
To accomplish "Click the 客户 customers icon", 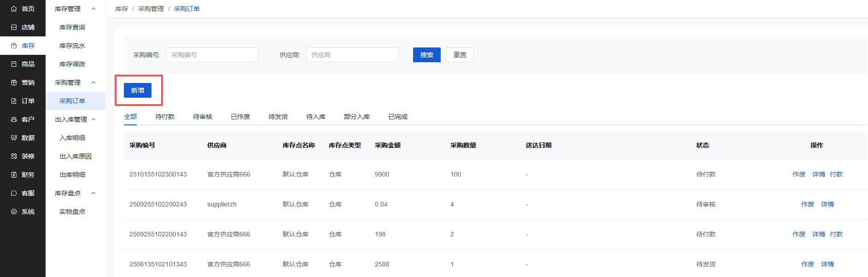I will click(14, 119).
